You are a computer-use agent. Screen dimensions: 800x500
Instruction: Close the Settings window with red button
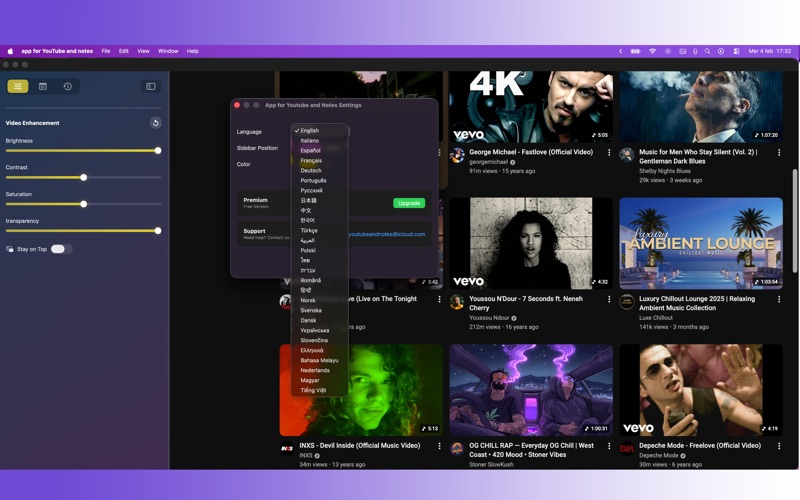point(237,105)
